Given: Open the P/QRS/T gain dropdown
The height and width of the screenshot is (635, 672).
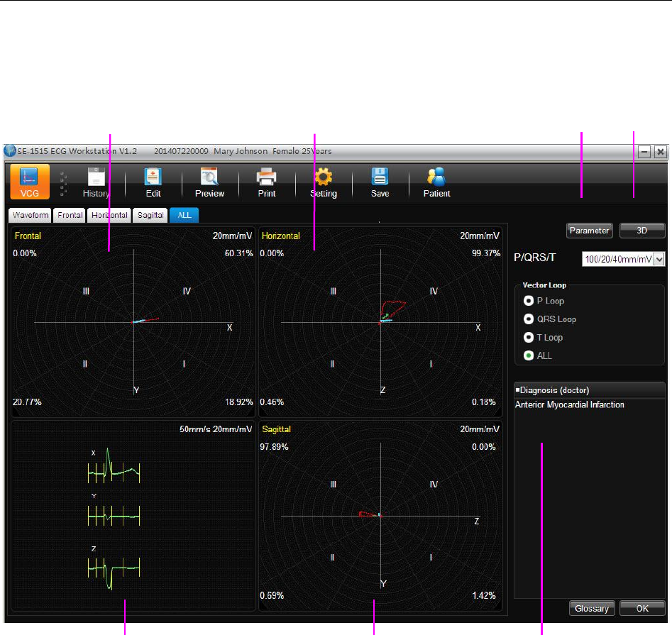Looking at the screenshot, I should [x=623, y=259].
